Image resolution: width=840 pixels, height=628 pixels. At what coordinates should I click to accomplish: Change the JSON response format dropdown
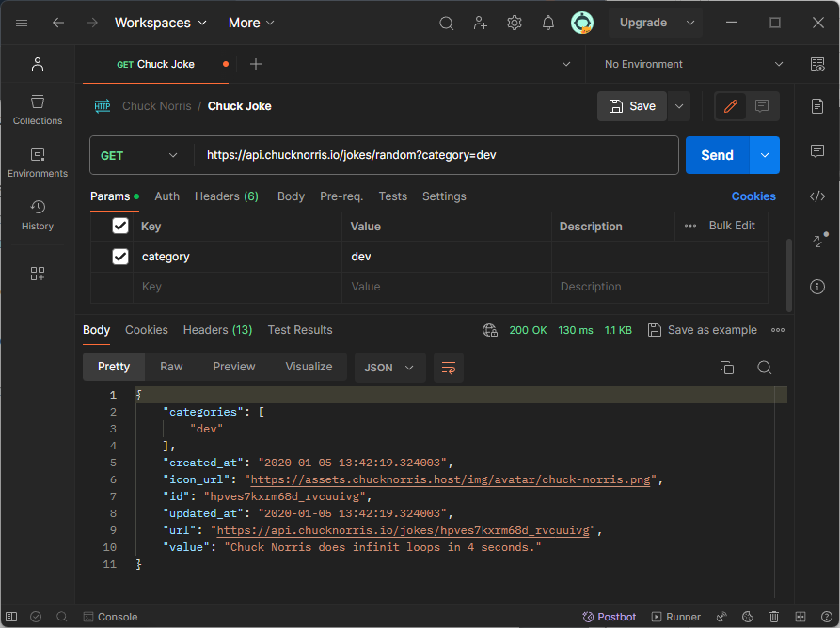[x=389, y=368]
